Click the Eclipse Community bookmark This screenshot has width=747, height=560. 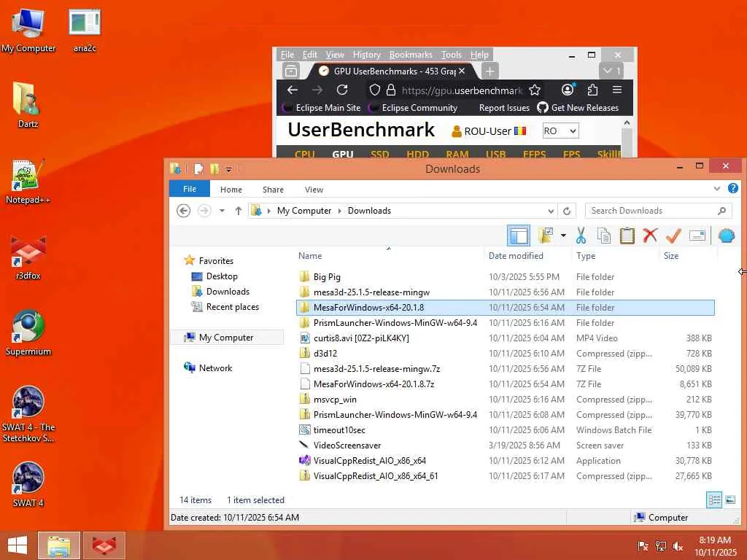[414, 108]
